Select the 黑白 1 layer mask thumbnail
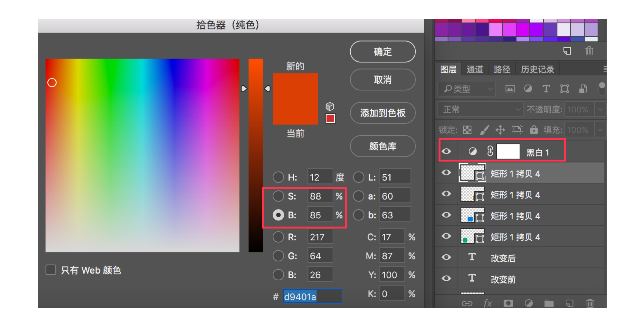 [x=508, y=151]
